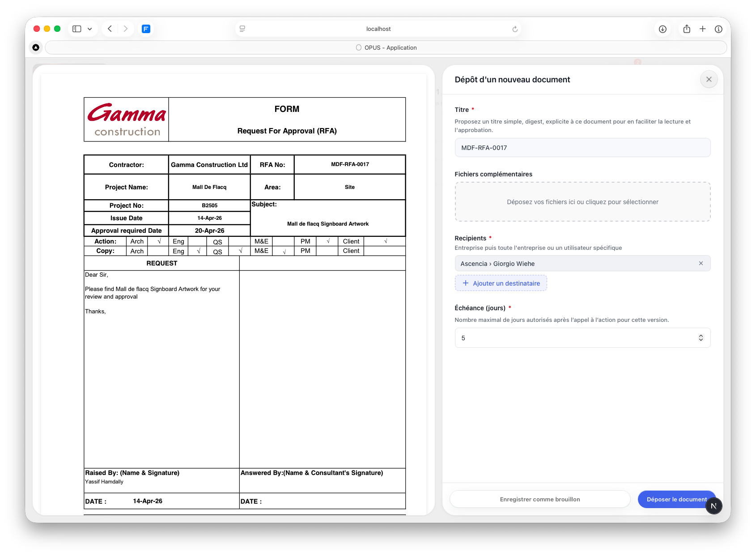The width and height of the screenshot is (756, 556).
Task: Edit the Titre field MDF-RFA-0017
Action: pos(582,148)
